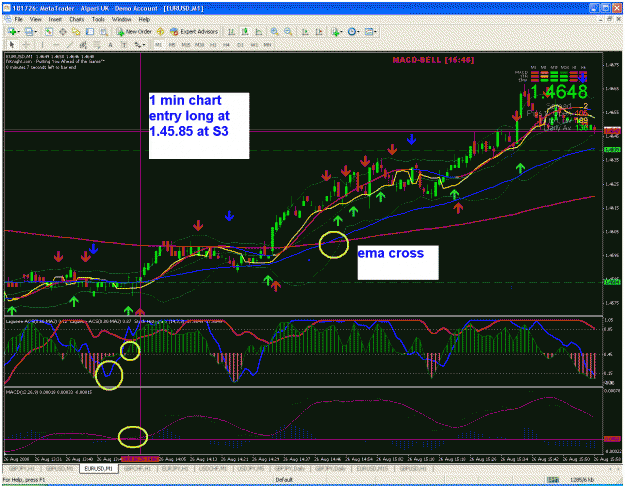Screen dimensions: 625x486
Task: Click the Periods clock icon
Action: click(x=352, y=31)
